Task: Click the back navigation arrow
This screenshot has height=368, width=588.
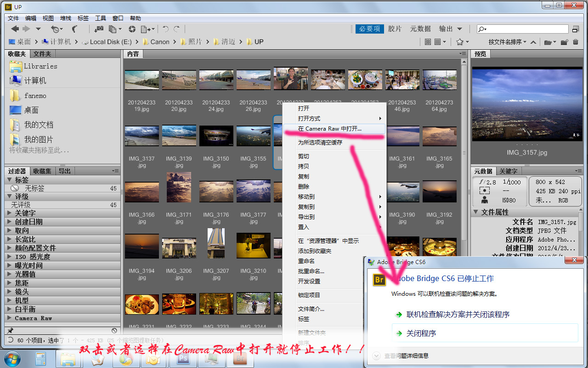Action: [x=15, y=28]
